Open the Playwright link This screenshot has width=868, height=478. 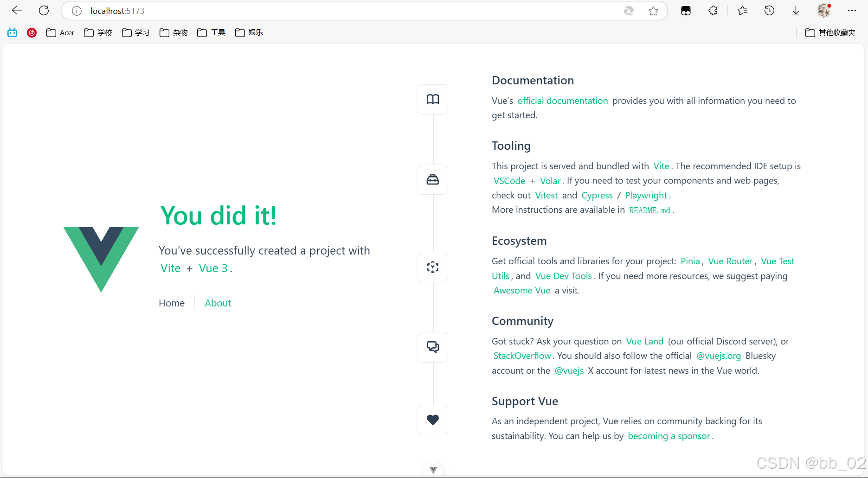[x=646, y=196]
